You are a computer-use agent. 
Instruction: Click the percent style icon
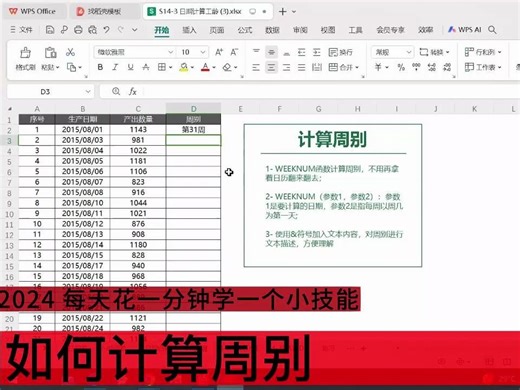(x=401, y=68)
